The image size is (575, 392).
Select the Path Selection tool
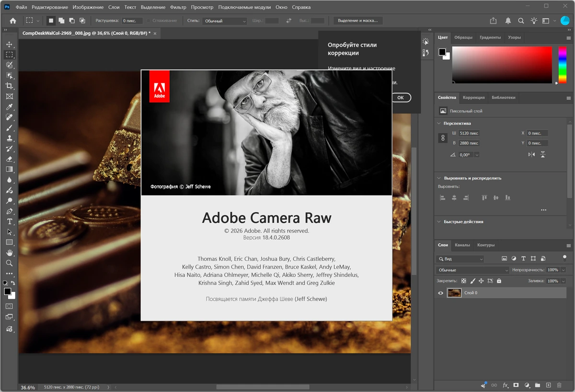click(9, 232)
